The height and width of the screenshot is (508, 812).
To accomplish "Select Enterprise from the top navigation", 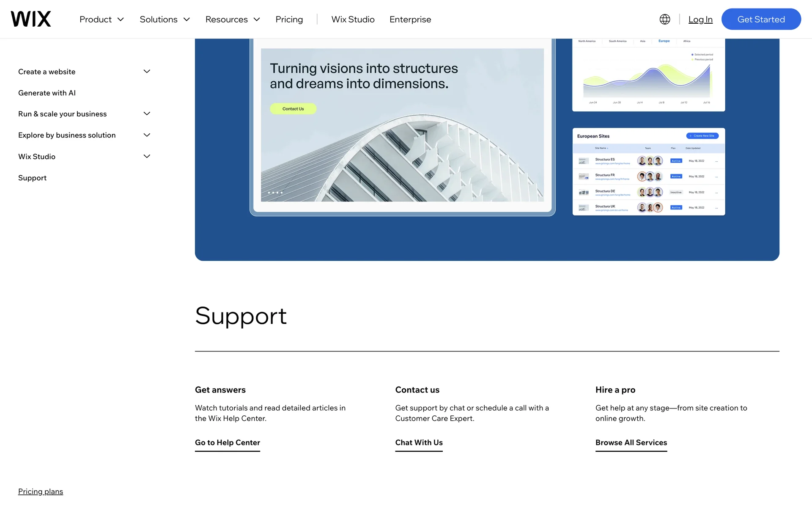I will [x=410, y=19].
